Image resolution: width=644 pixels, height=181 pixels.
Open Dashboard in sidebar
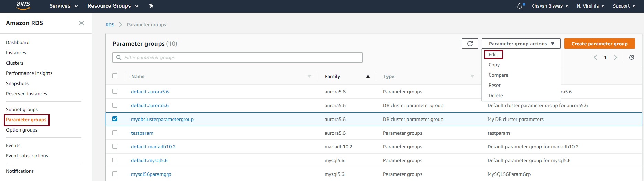click(x=18, y=42)
